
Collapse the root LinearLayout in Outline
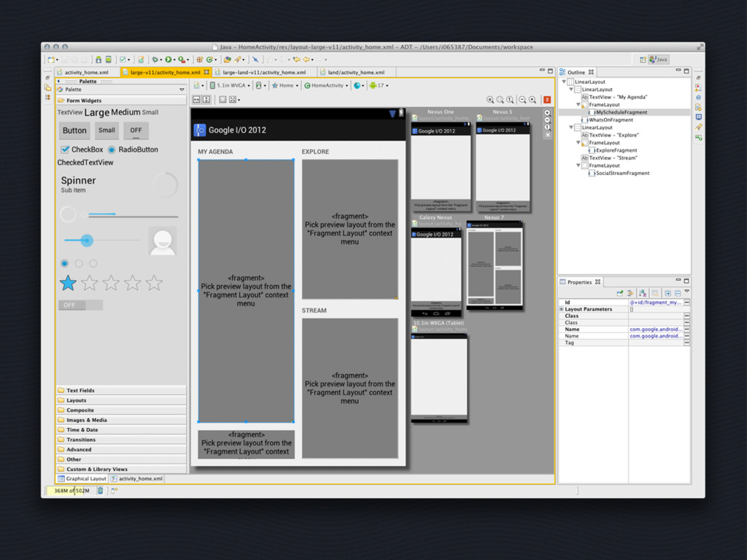[565, 82]
